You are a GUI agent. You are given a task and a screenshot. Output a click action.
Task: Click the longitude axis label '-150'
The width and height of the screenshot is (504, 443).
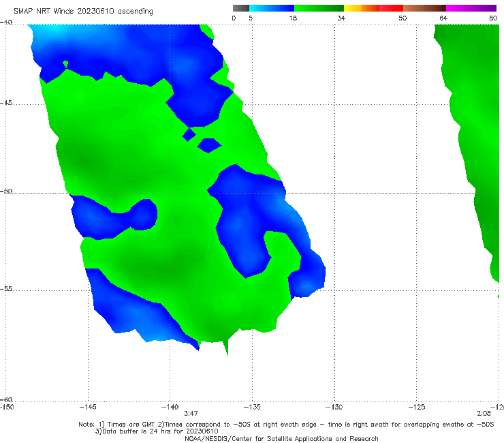tap(7, 407)
